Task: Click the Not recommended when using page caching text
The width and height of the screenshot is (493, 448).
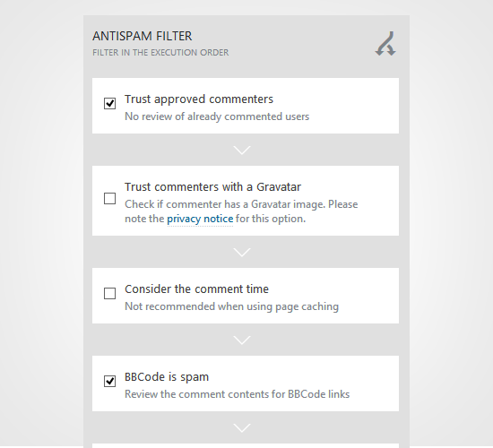Action: pos(232,306)
